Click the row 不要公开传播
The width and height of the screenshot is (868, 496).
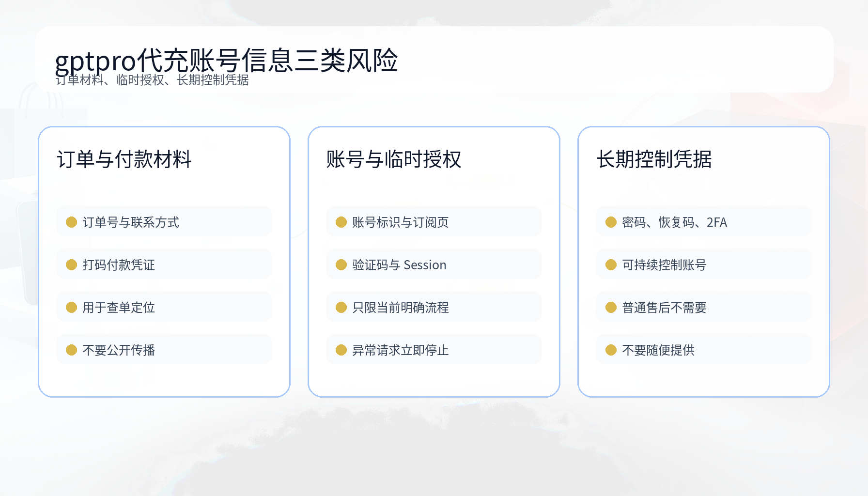pyautogui.click(x=164, y=350)
